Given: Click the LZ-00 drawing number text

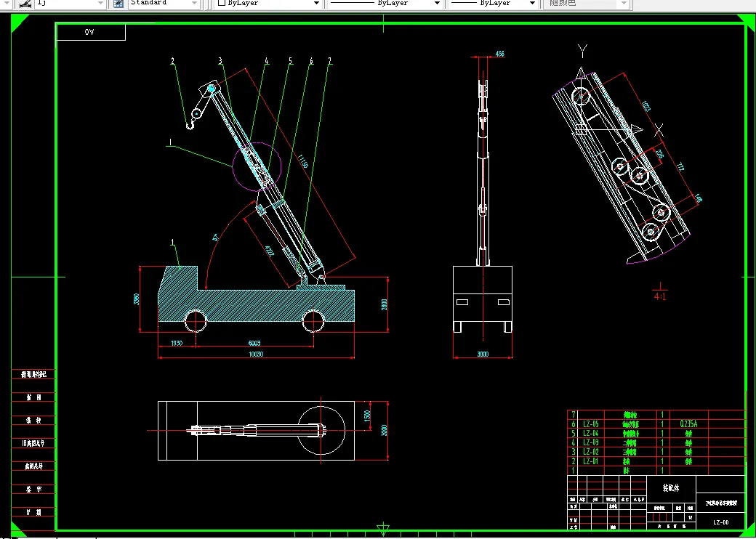Looking at the screenshot, I should pos(721,522).
